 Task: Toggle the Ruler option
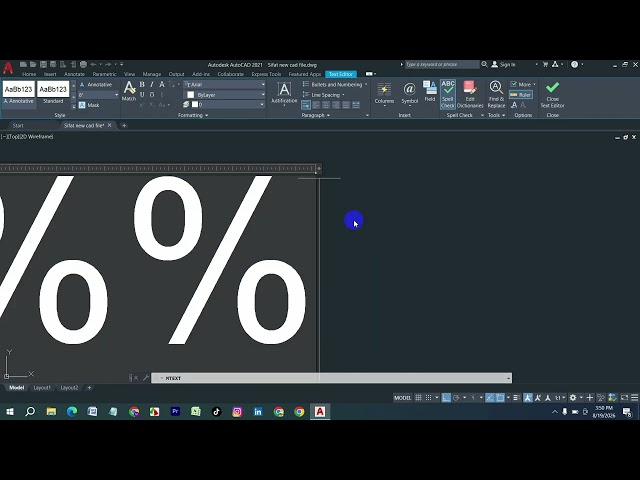(521, 95)
